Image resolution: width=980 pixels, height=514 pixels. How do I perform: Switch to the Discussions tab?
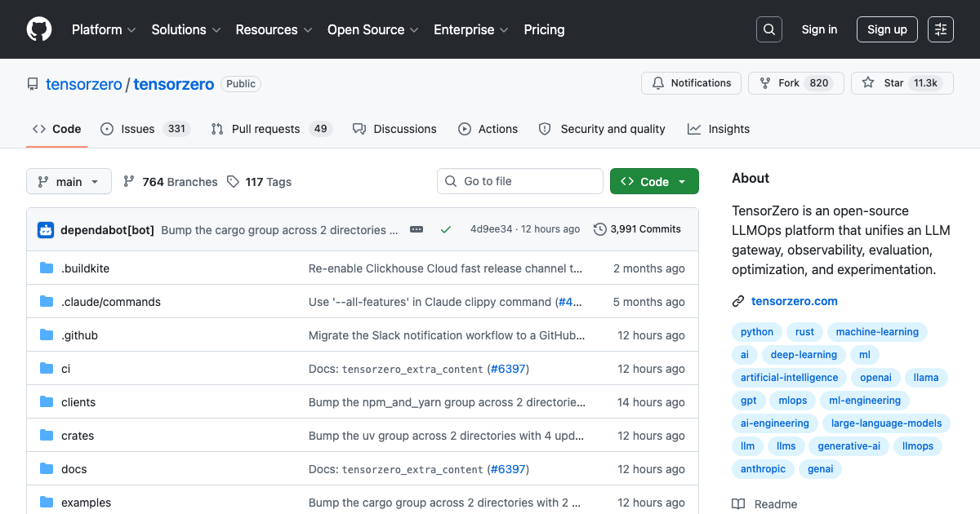click(394, 129)
